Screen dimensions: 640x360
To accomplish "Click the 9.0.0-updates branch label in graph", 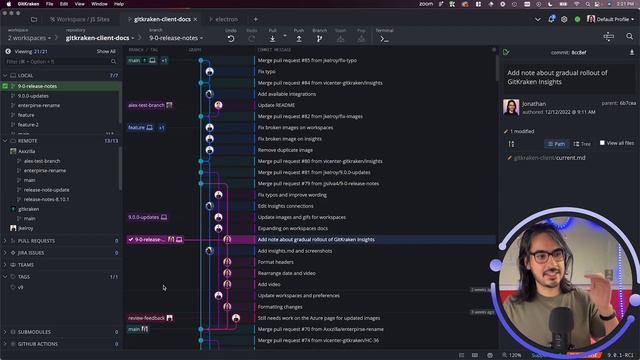I will [x=148, y=217].
